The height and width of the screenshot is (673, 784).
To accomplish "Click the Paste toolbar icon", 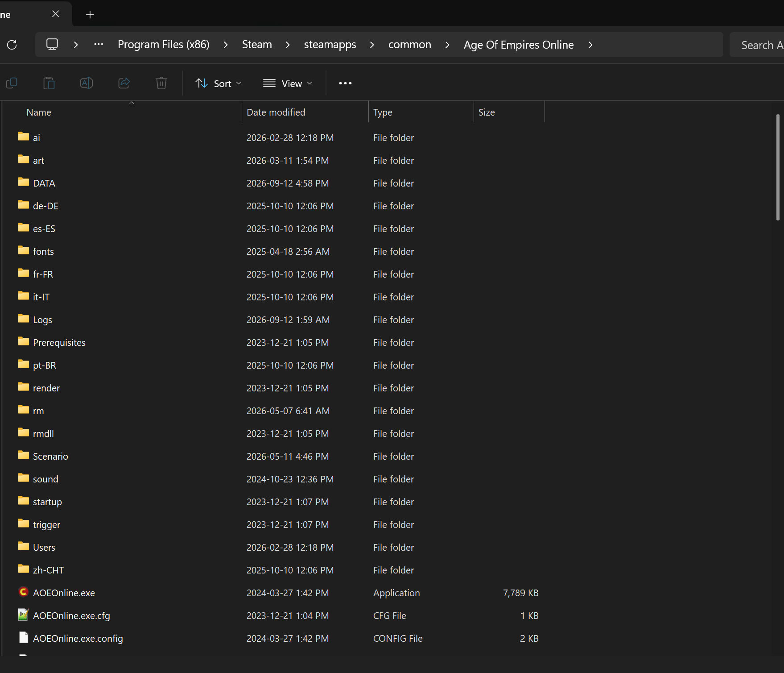I will pyautogui.click(x=49, y=83).
